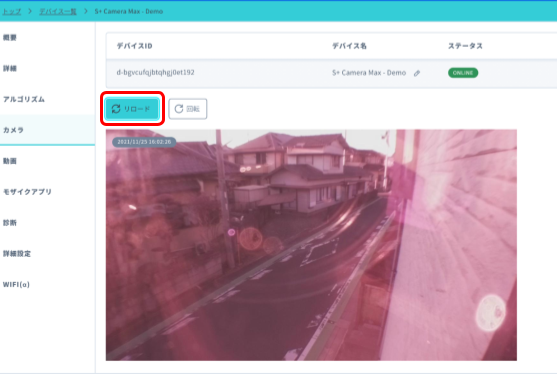
Task: Open the 詳細 sidebar menu item
Action: click(x=10, y=68)
